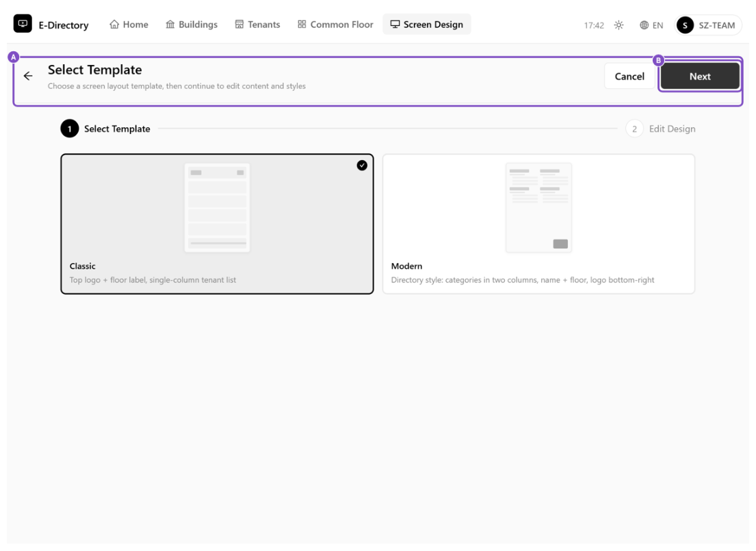
Task: Open the SZ-TEAM account menu
Action: 708,25
